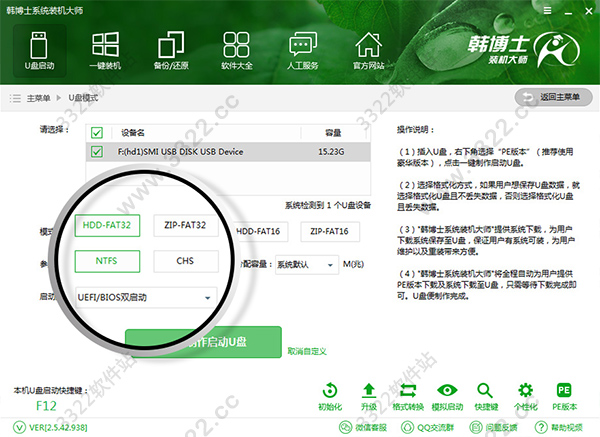Click the 初始化 initialize icon

point(330,396)
